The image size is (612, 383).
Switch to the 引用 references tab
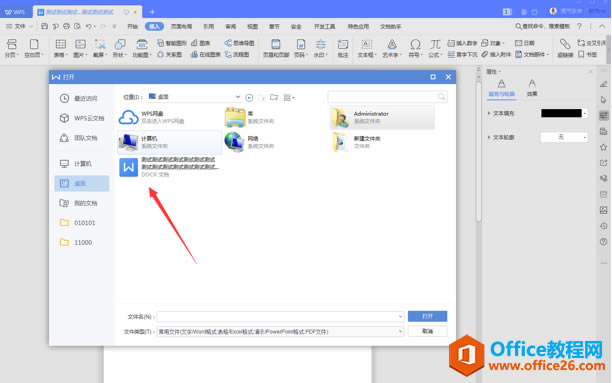point(208,26)
